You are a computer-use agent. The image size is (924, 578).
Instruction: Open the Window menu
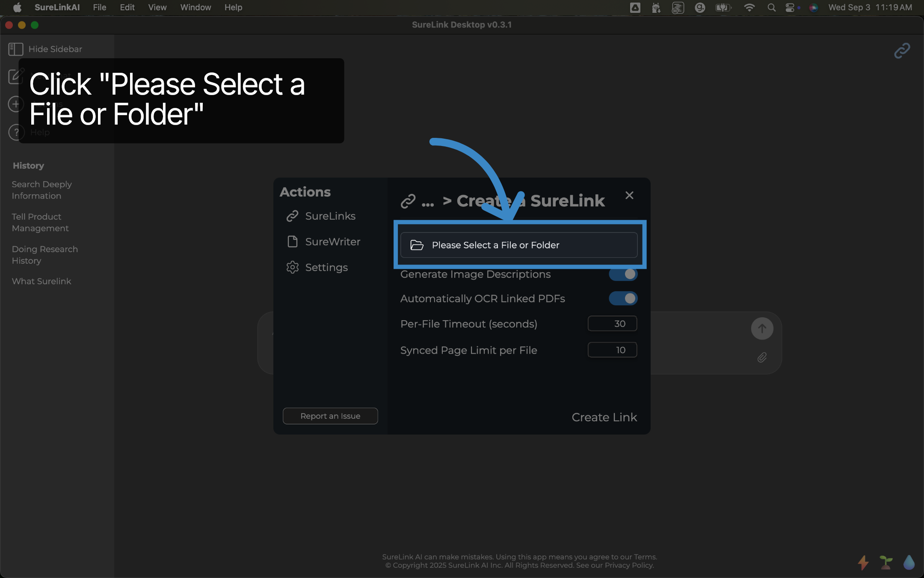[195, 7]
